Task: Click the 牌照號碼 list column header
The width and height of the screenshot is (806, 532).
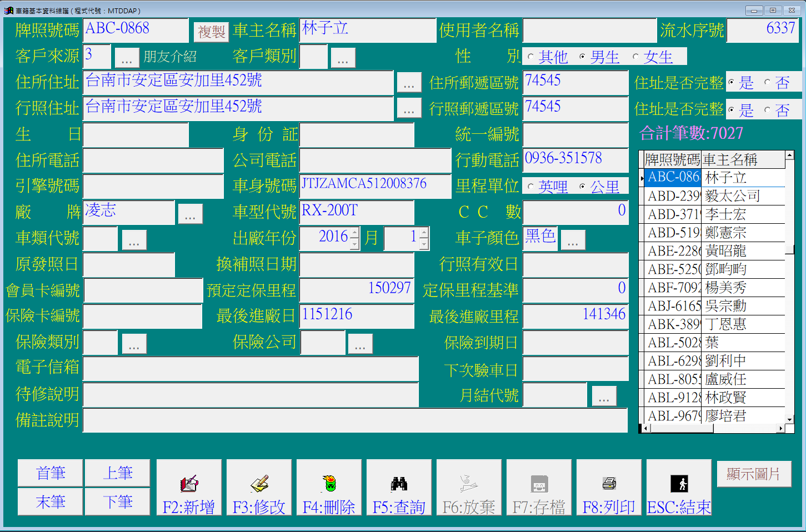Action: pyautogui.click(x=673, y=160)
